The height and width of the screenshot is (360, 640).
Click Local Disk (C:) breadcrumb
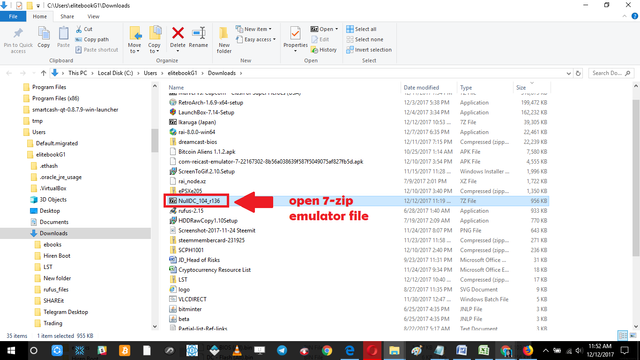pos(115,73)
